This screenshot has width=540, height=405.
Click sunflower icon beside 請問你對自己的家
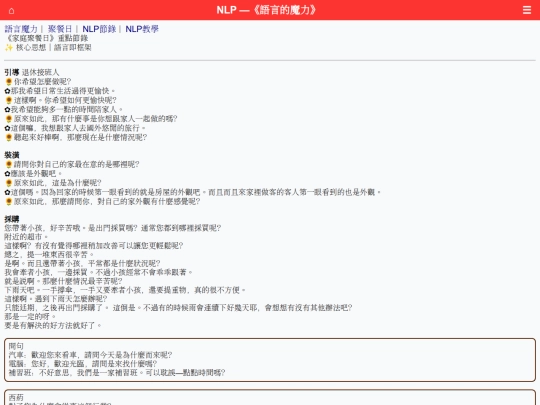pos(9,164)
